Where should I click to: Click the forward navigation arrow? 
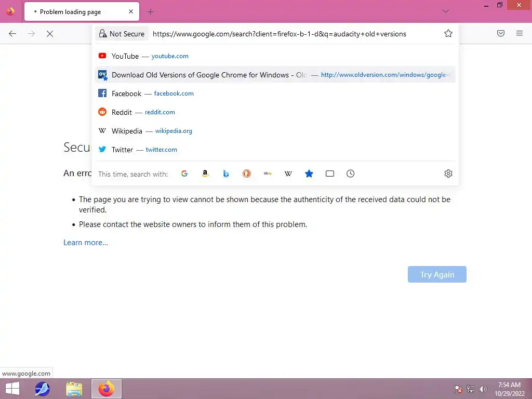pos(31,34)
